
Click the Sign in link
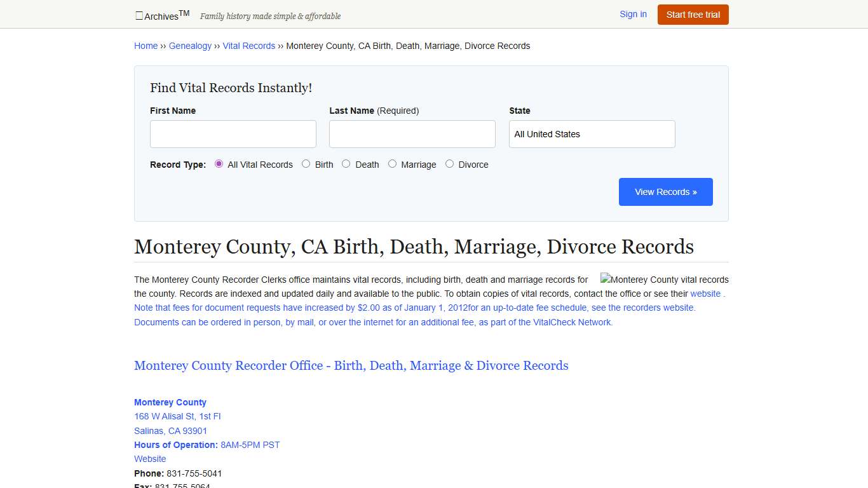(632, 13)
